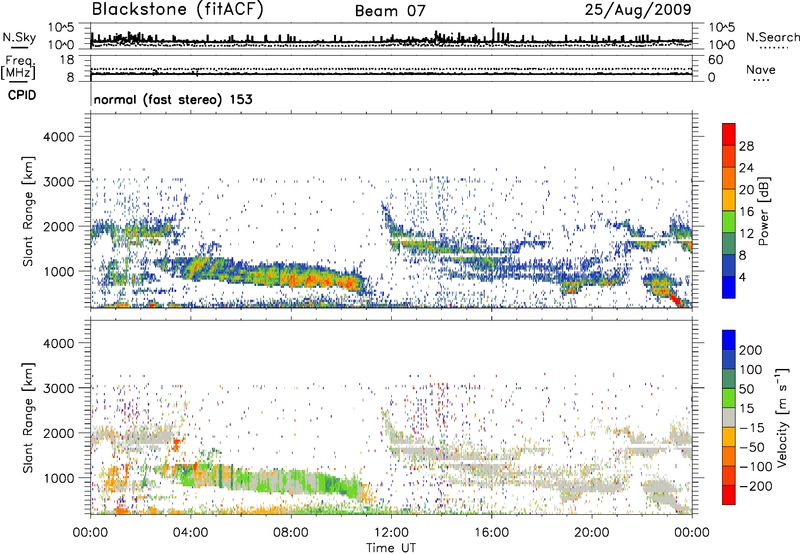Click the Blackstone (fitACF) plot title
This screenshot has width=800, height=554.
point(177,10)
